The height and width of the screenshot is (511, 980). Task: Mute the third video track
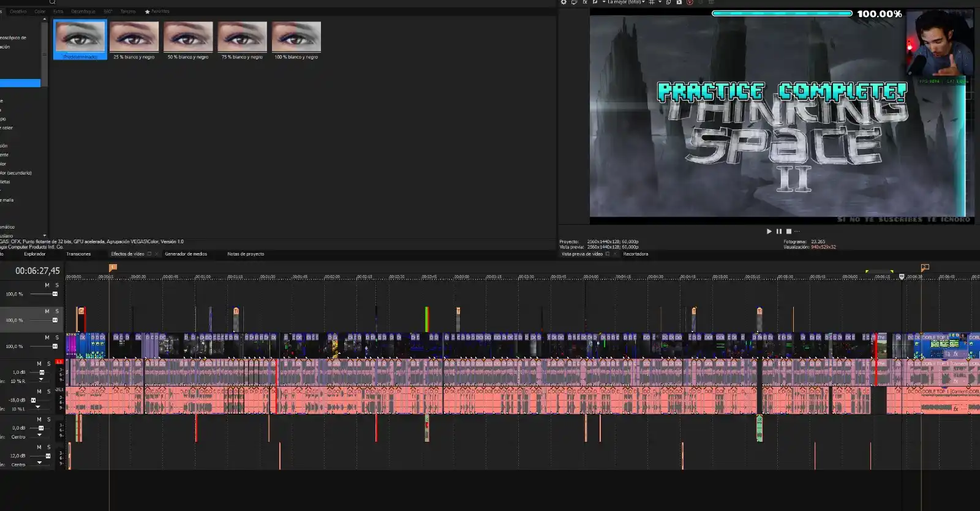[x=47, y=338]
